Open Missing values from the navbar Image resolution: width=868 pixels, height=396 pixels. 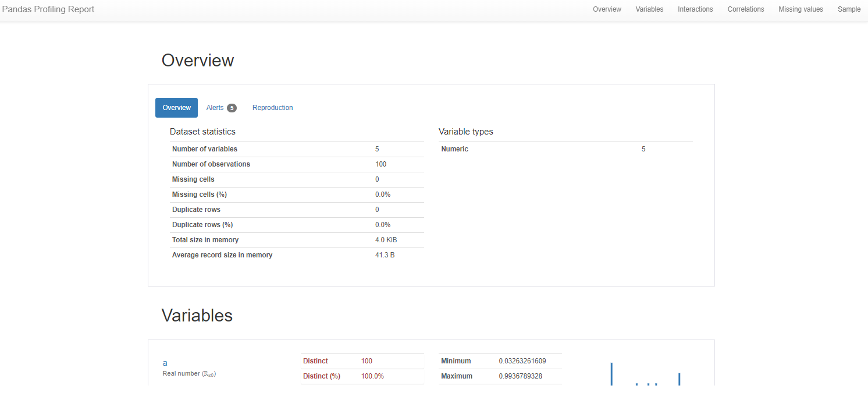801,9
